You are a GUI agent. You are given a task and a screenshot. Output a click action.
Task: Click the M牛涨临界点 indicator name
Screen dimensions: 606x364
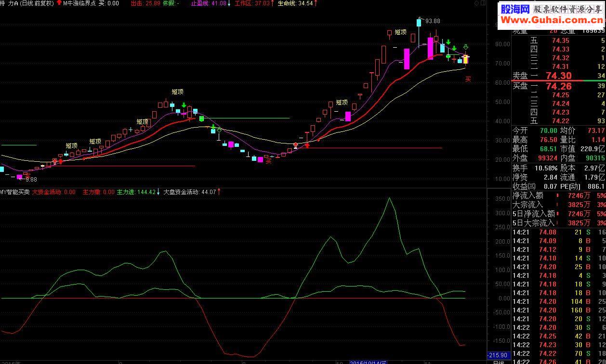(79, 3)
